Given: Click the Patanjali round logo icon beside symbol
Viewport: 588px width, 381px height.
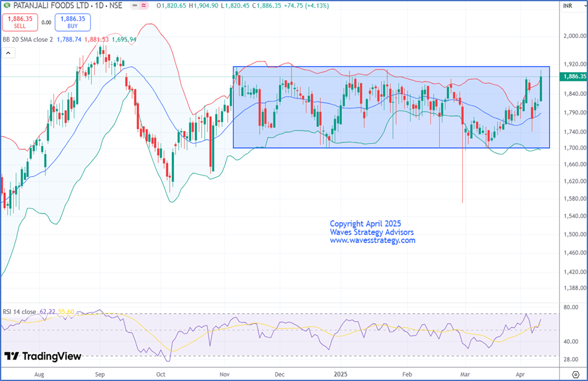Looking at the screenshot, I should pyautogui.click(x=7, y=6).
